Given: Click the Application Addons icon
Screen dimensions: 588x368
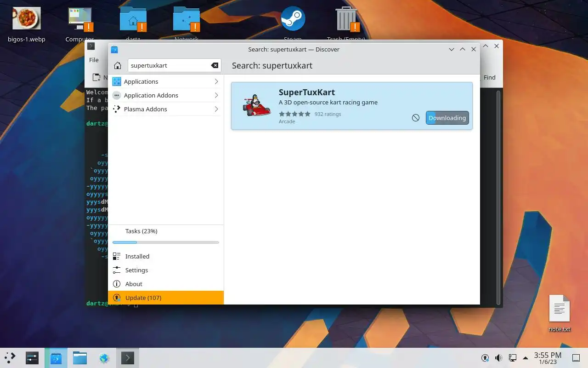Looking at the screenshot, I should pyautogui.click(x=117, y=95).
